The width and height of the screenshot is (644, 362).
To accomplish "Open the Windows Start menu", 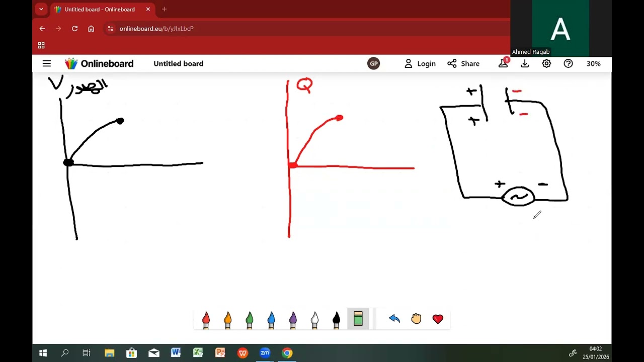I will (x=43, y=353).
